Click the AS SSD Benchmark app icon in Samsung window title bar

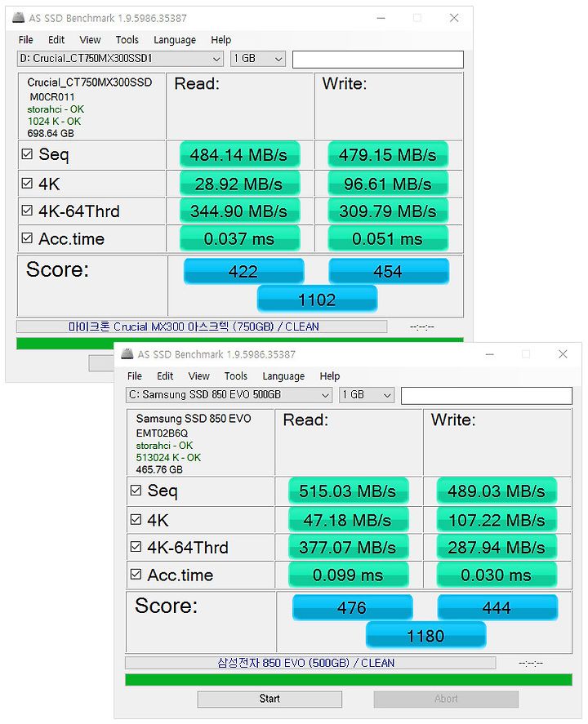[x=127, y=354]
